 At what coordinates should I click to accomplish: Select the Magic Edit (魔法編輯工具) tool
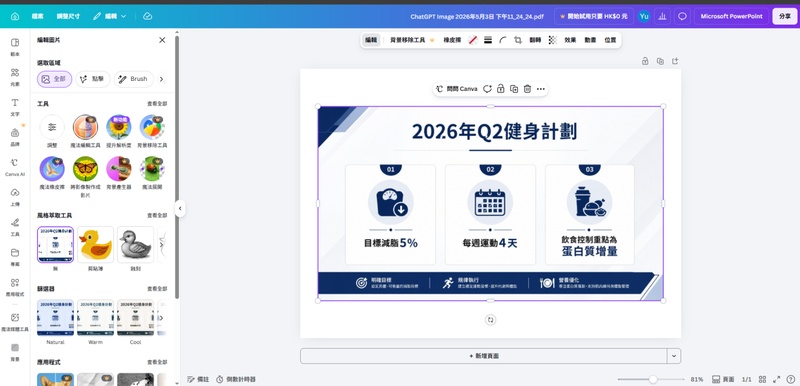point(85,132)
